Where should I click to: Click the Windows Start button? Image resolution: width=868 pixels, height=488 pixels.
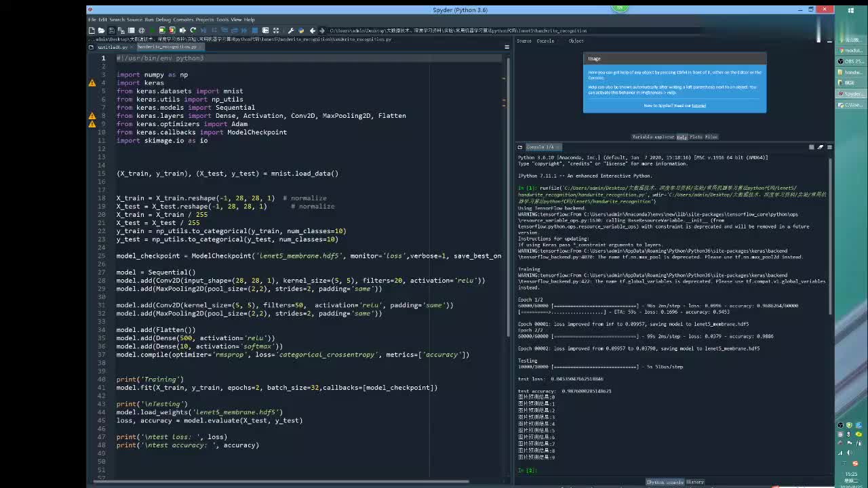(851, 10)
